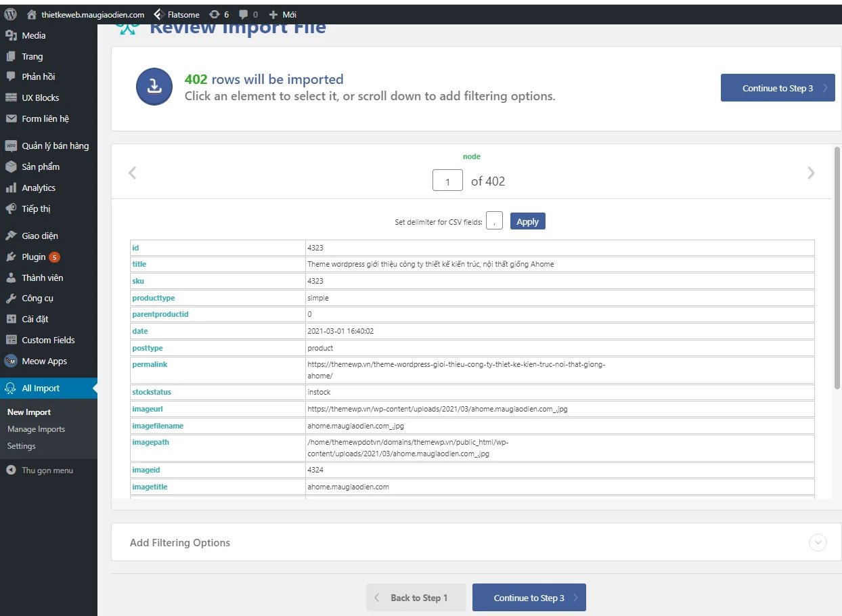Click Back to Step 1 button
Image resolution: width=842 pixels, height=616 pixels.
click(x=416, y=598)
